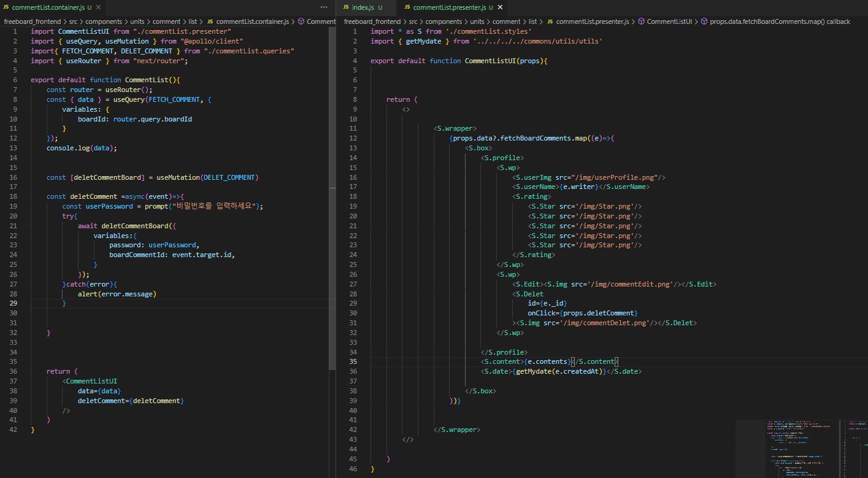
Task: Click opening "<S.wrapper>" tag on line 11
Action: tap(455, 129)
